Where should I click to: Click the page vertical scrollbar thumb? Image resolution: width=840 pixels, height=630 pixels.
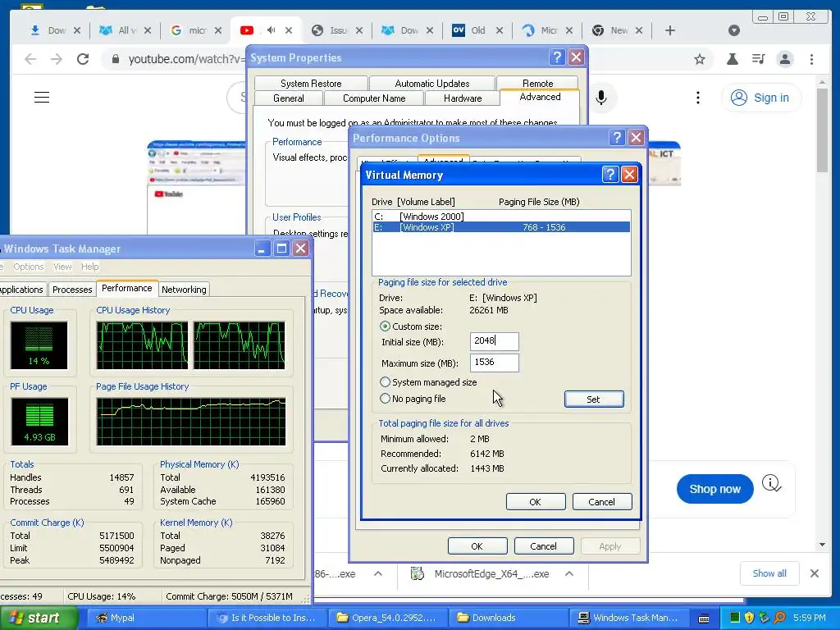click(822, 130)
